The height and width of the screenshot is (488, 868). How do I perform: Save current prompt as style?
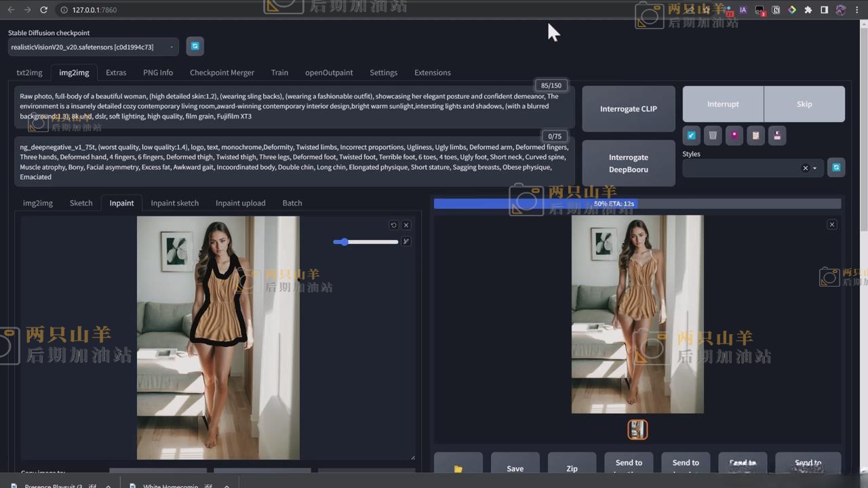point(777,136)
